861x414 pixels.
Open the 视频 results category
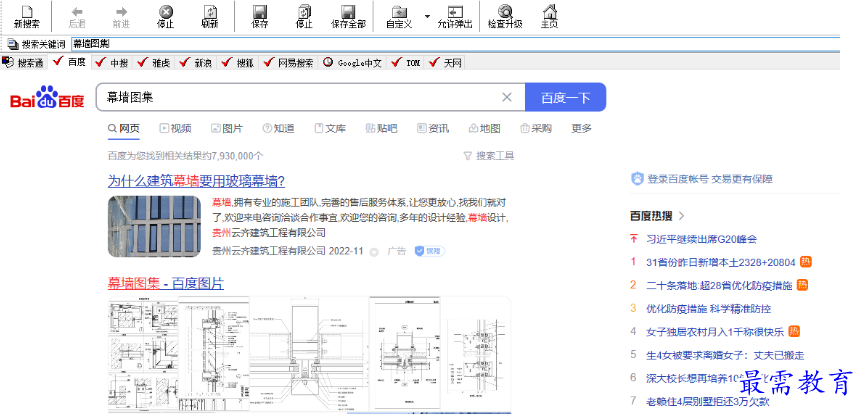click(175, 128)
